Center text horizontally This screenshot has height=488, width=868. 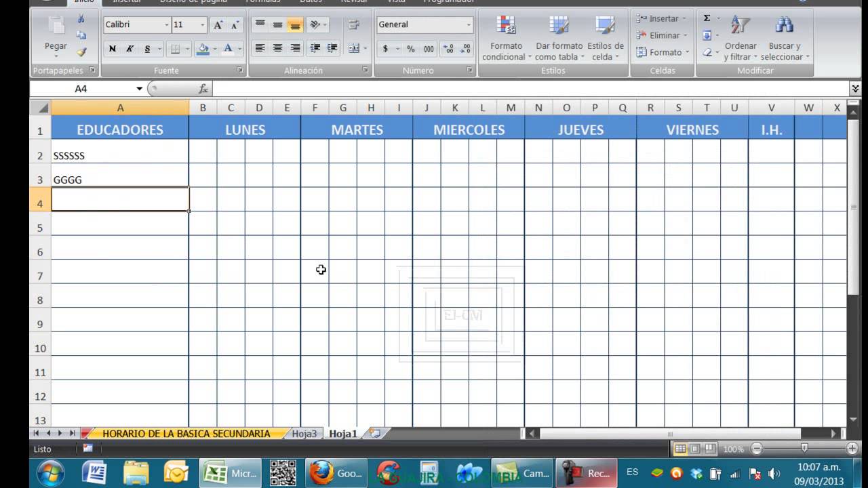click(x=277, y=48)
